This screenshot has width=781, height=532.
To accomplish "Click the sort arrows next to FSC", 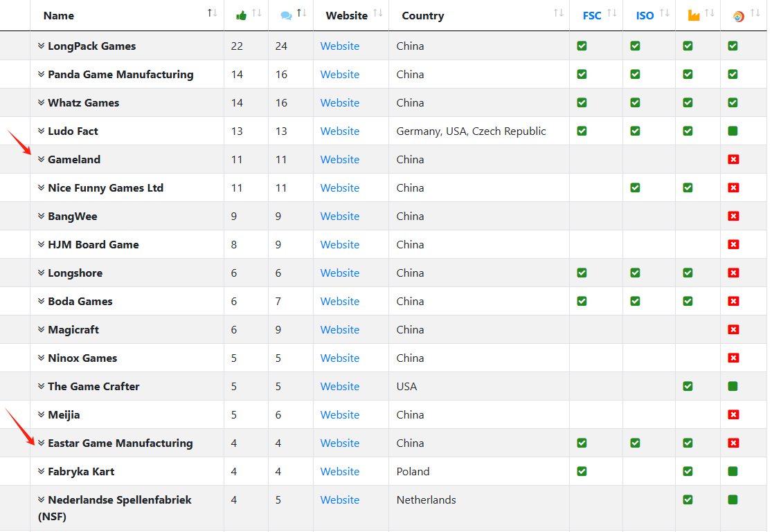I will pos(611,13).
